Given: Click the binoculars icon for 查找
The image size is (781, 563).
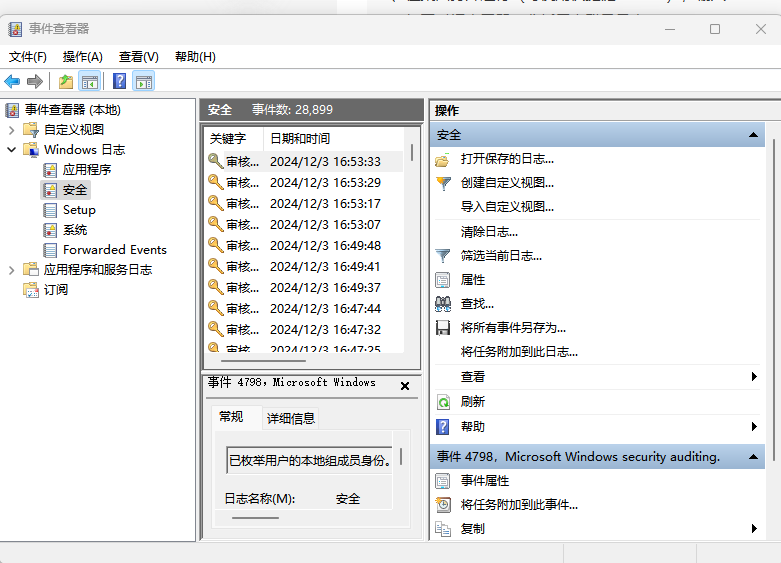Looking at the screenshot, I should coord(443,304).
